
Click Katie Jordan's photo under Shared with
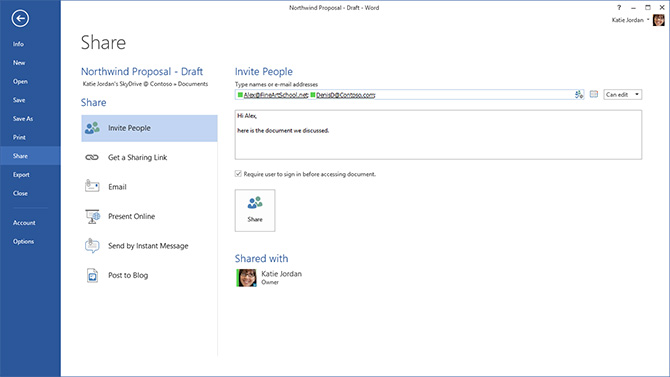(x=247, y=278)
